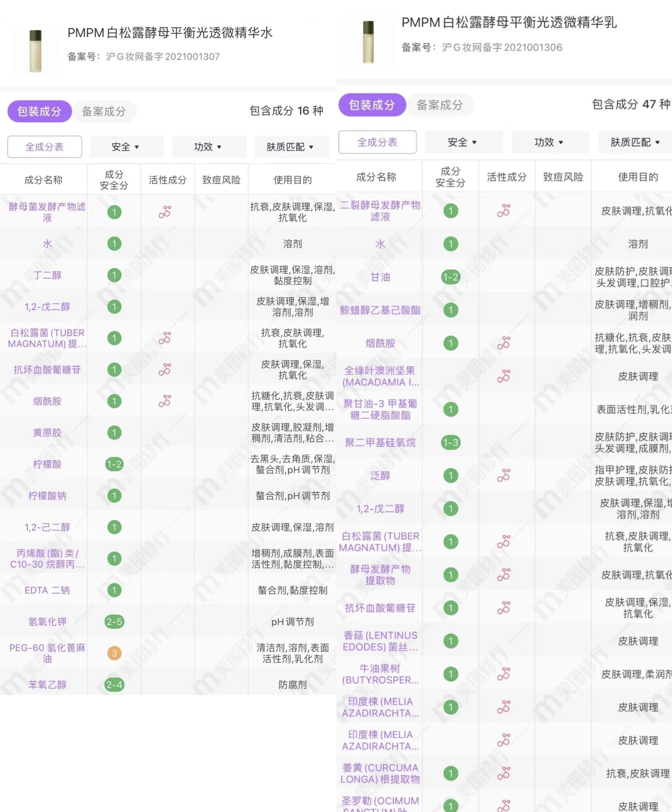Click 致痘风险 column header in right table
672x812 pixels.
coord(563,177)
